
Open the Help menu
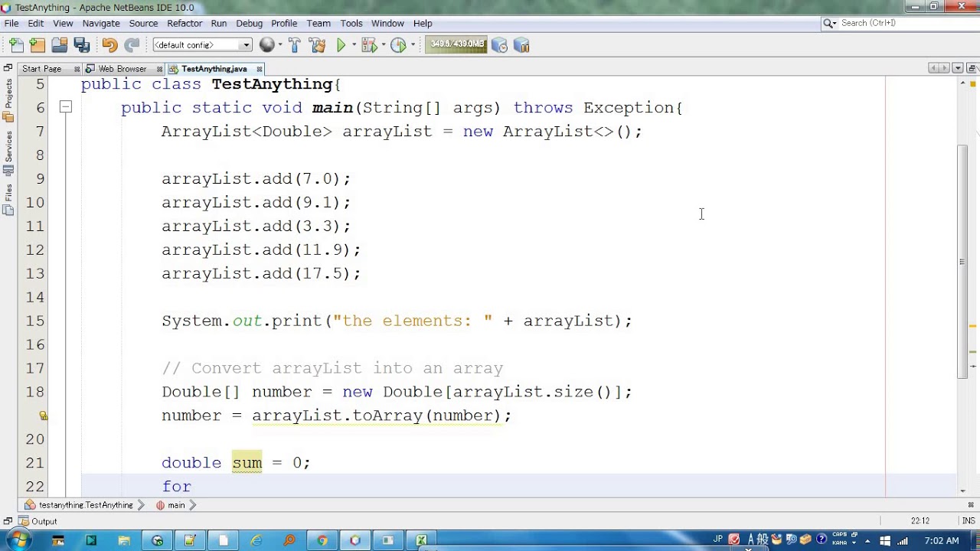[423, 23]
